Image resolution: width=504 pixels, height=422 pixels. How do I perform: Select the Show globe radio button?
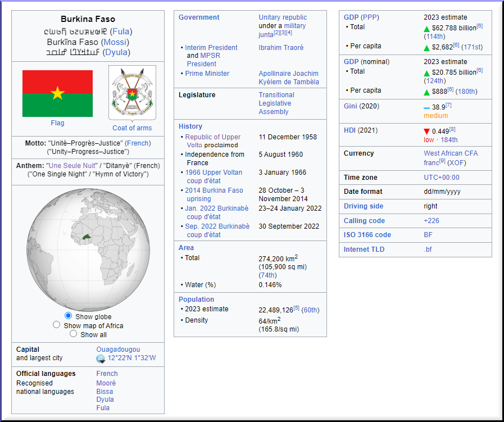click(x=68, y=316)
